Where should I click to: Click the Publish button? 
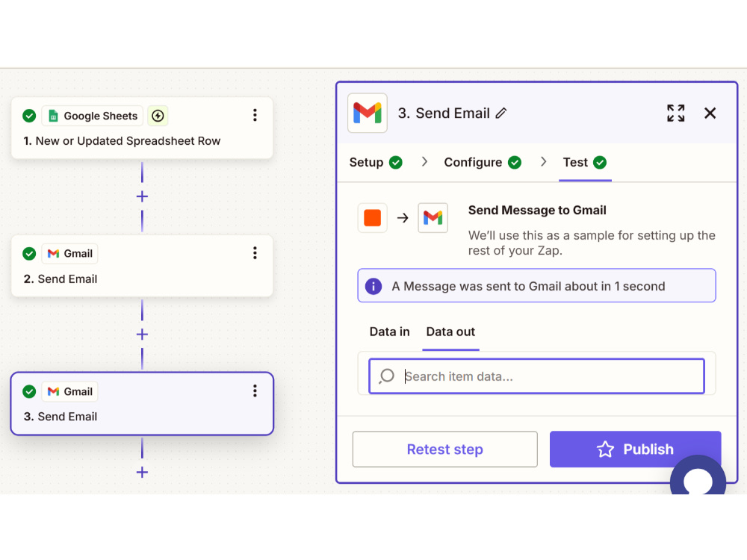(x=635, y=449)
